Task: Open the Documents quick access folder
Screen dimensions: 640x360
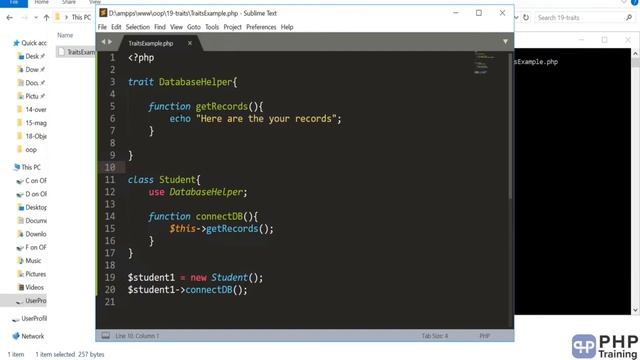Action: click(31, 83)
